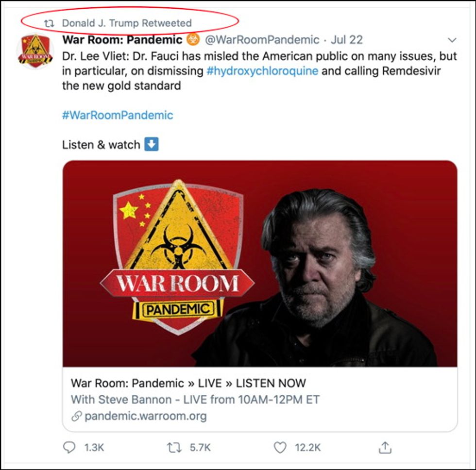Click the link chain icon
The height and width of the screenshot is (470, 476).
coord(76,416)
